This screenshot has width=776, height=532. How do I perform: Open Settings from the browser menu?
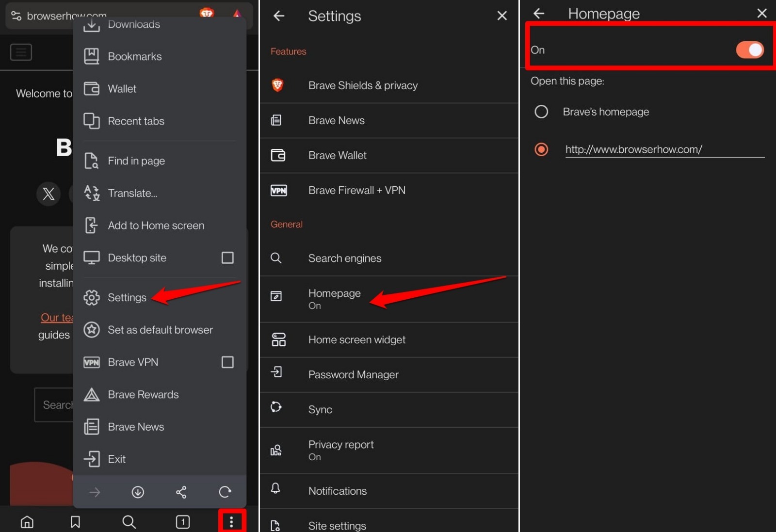click(159, 297)
